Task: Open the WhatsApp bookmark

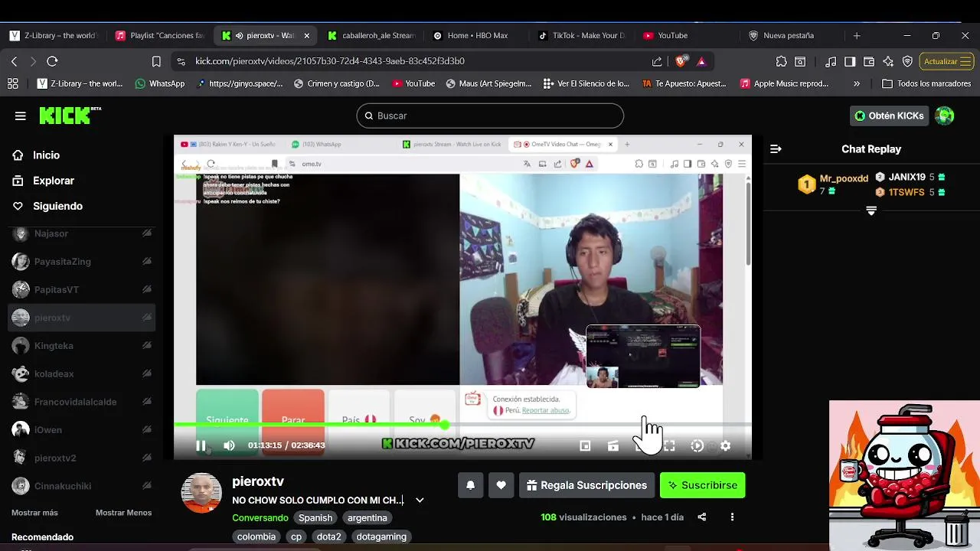Action: point(160,83)
